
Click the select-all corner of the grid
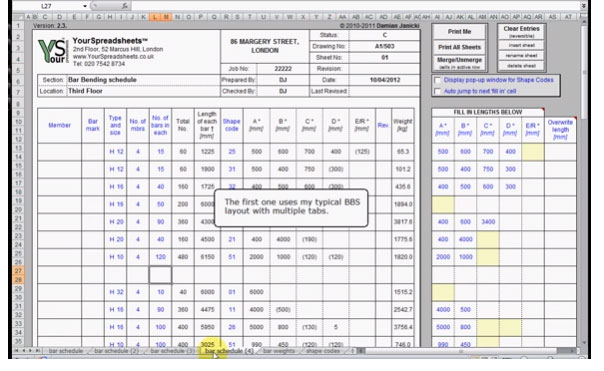18,17
